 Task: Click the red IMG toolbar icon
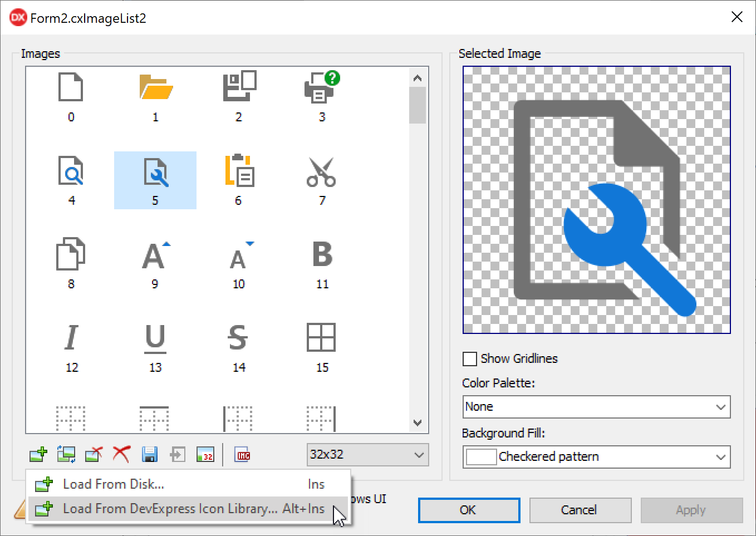coord(243,455)
